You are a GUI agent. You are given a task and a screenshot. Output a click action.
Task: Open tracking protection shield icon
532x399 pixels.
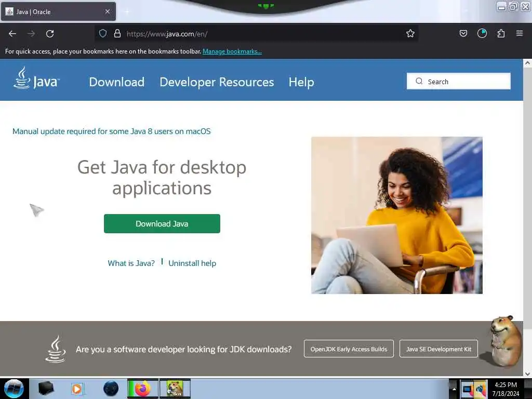tap(103, 33)
